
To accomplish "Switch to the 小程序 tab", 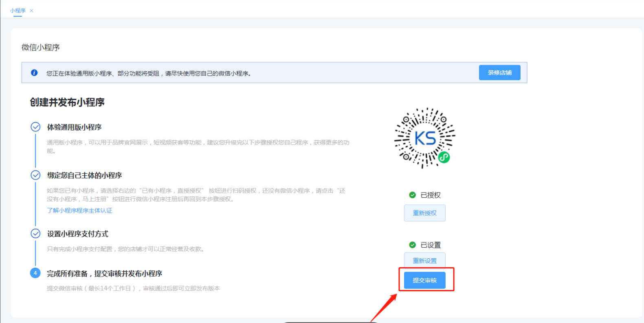I will point(18,11).
